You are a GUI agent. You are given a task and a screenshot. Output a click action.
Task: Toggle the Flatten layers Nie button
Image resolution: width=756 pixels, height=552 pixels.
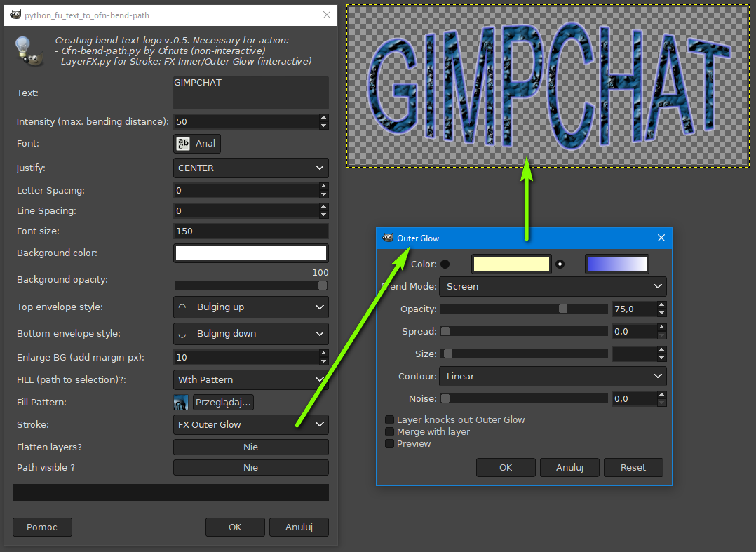click(251, 447)
